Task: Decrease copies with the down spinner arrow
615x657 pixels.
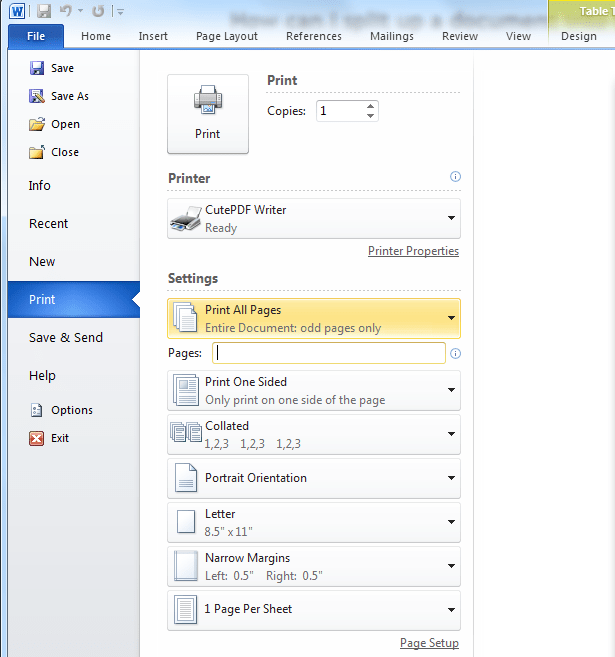Action: pyautogui.click(x=370, y=116)
